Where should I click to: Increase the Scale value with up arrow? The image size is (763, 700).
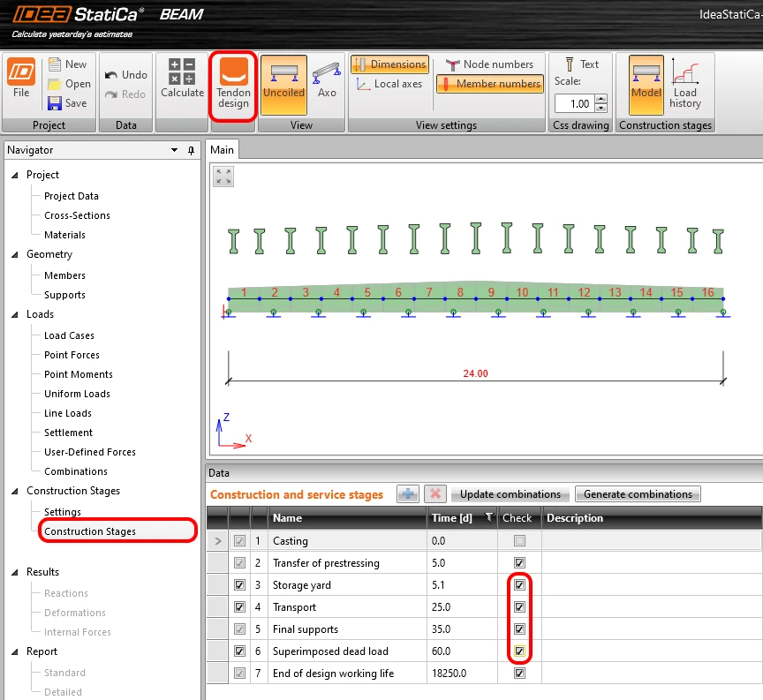pyautogui.click(x=601, y=99)
